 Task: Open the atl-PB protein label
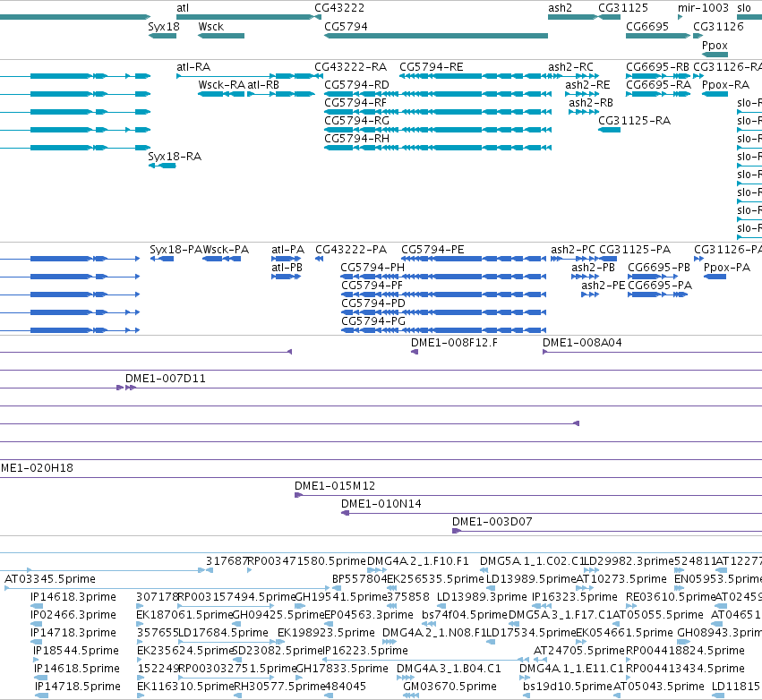pos(287,268)
